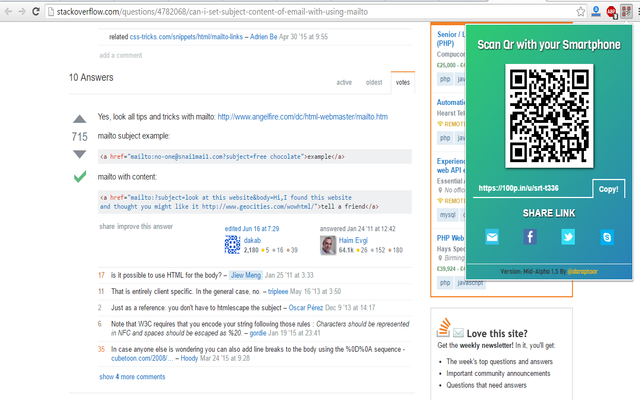640x400 pixels.
Task: Open tripleee's profile link
Action: point(278,291)
